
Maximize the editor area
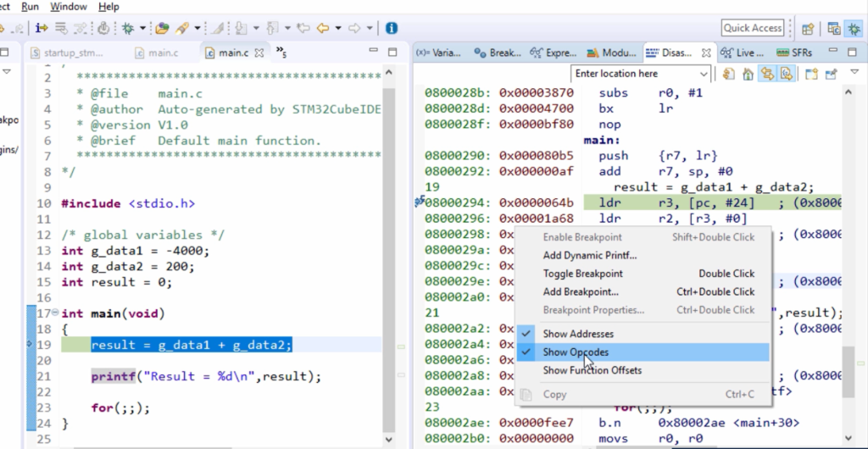392,52
